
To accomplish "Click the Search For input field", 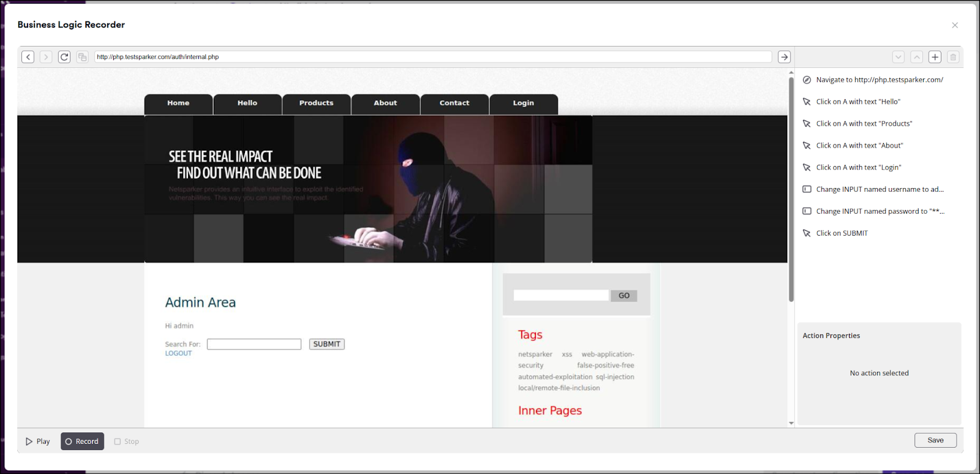I will coord(254,344).
